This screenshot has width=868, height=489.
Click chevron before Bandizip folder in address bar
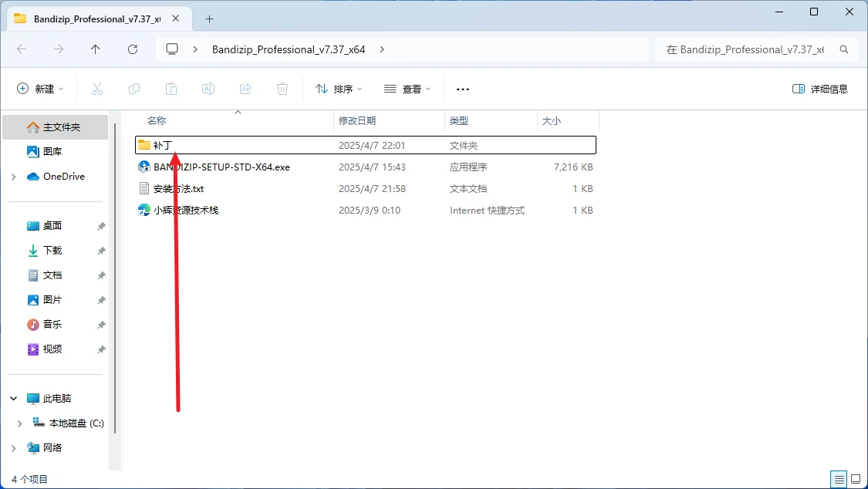[195, 49]
